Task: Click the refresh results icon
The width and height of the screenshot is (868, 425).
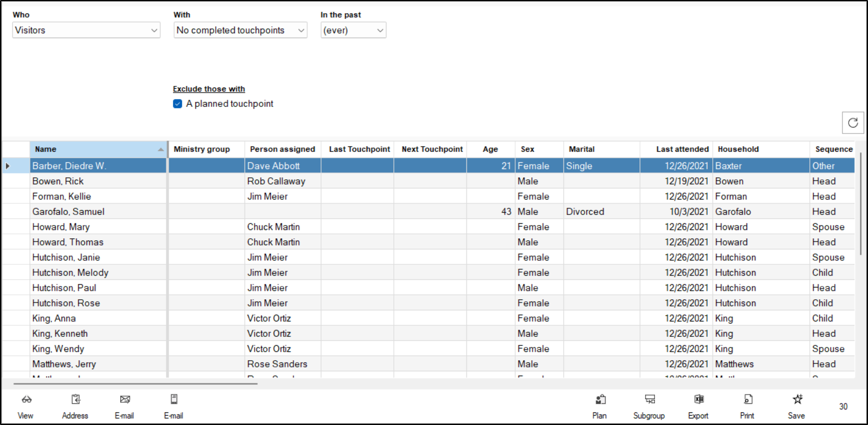Action: coord(853,123)
